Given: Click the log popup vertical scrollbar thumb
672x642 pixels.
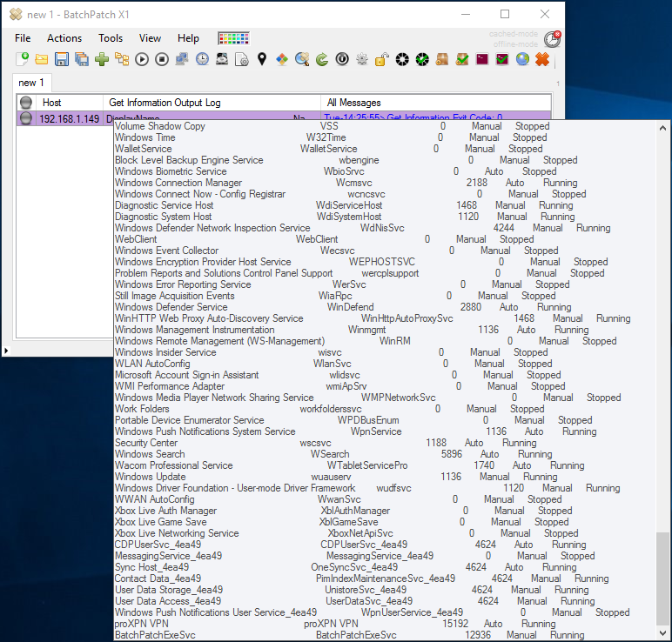Looking at the screenshot, I should [x=662, y=578].
